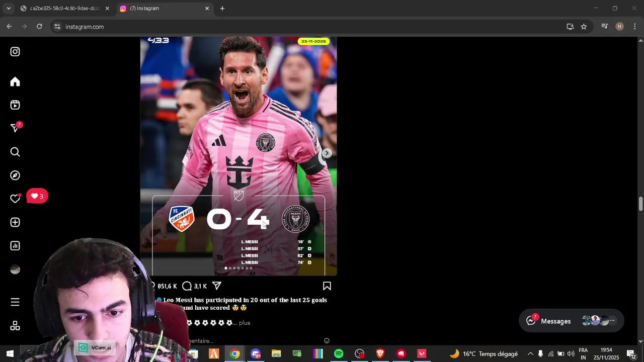This screenshot has width=644, height=362.
Task: Open the dashboard insights icon
Action: (15, 246)
